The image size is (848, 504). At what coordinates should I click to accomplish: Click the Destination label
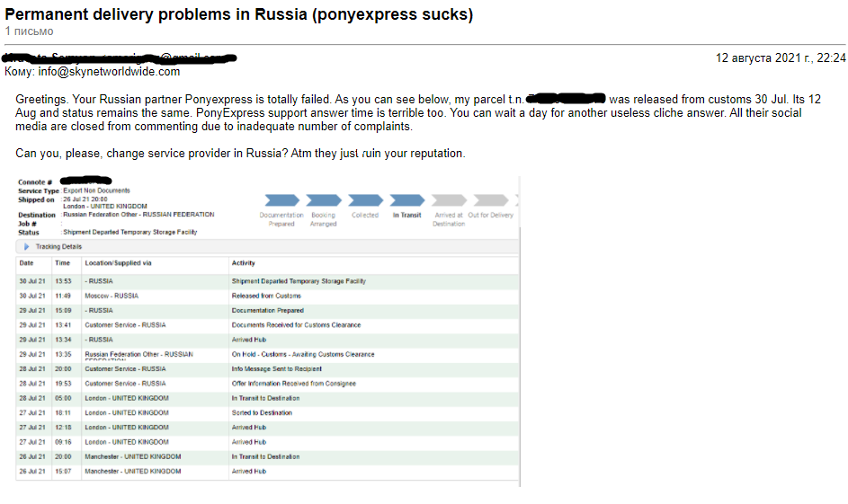click(x=37, y=215)
